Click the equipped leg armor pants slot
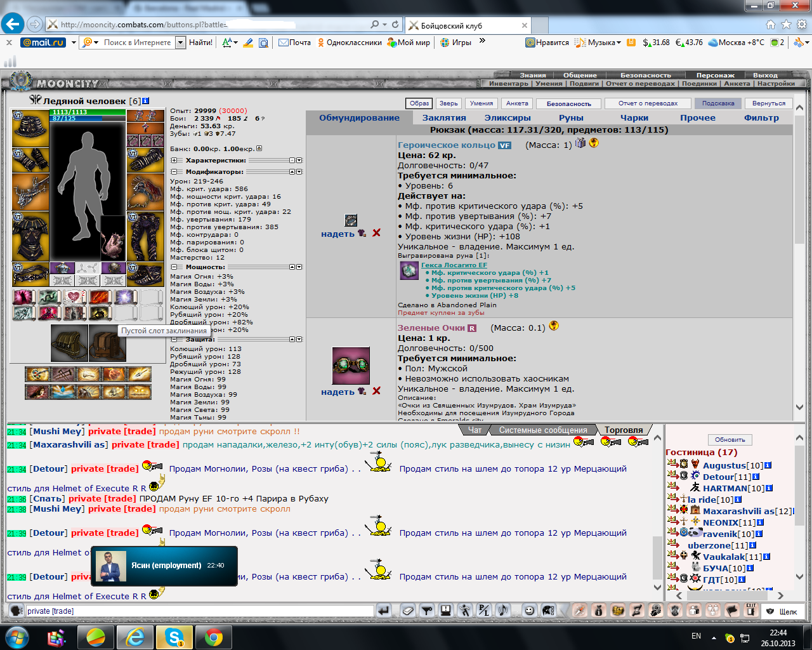The width and height of the screenshot is (812, 650). pyautogui.click(x=145, y=236)
